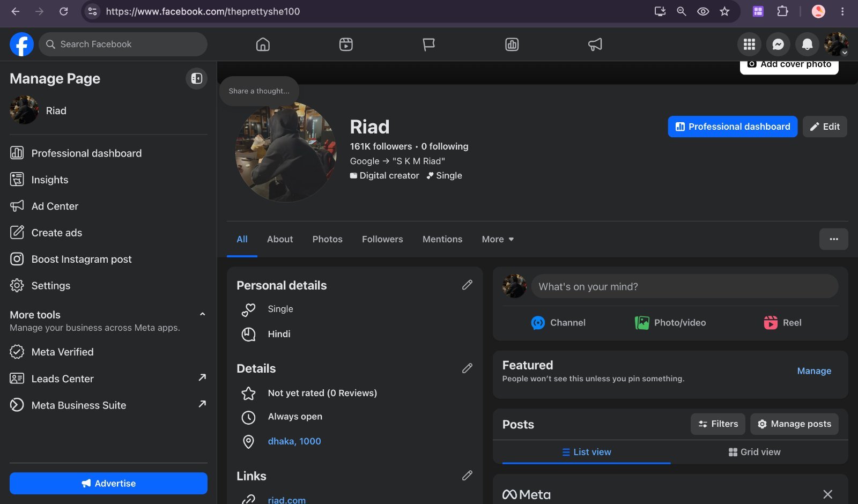Open Manage link in Featured section

click(x=814, y=371)
